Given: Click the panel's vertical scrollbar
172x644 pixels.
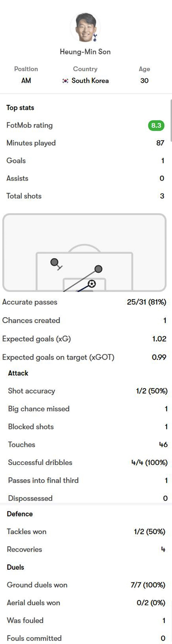Looking at the screenshot, I should tap(171, 121).
